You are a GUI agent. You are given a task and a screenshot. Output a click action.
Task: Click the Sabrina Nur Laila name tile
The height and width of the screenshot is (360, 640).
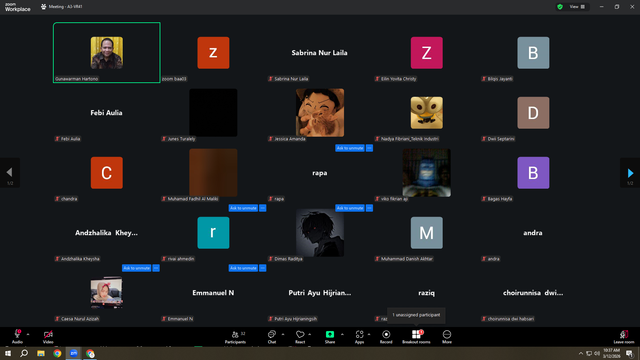(320, 53)
